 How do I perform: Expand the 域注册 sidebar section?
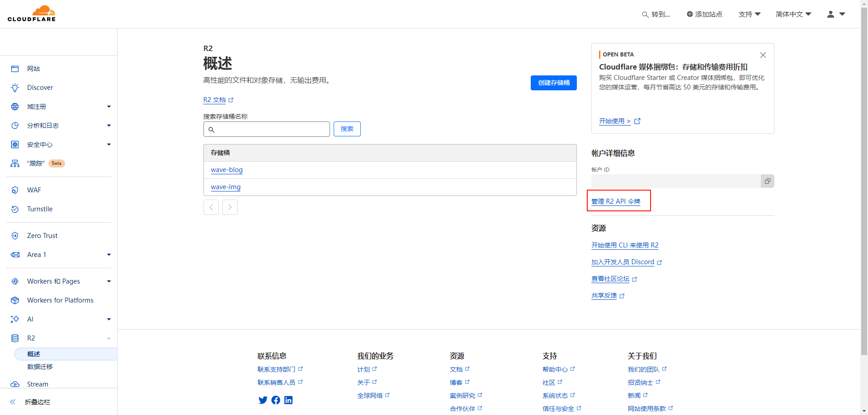(x=109, y=107)
